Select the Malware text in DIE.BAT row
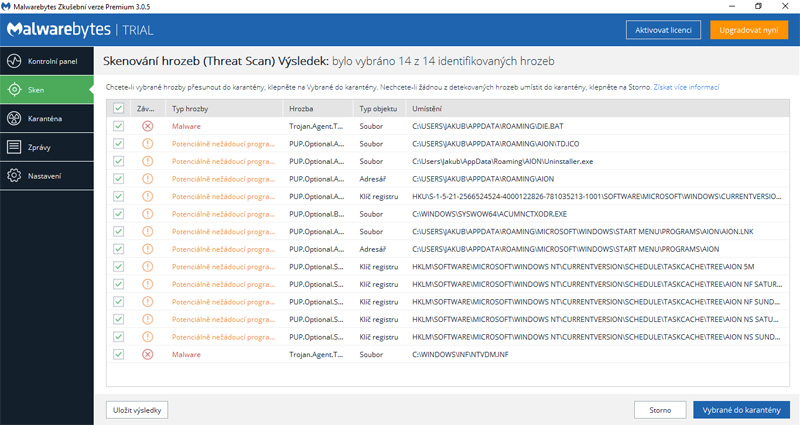800x425 pixels. click(186, 126)
